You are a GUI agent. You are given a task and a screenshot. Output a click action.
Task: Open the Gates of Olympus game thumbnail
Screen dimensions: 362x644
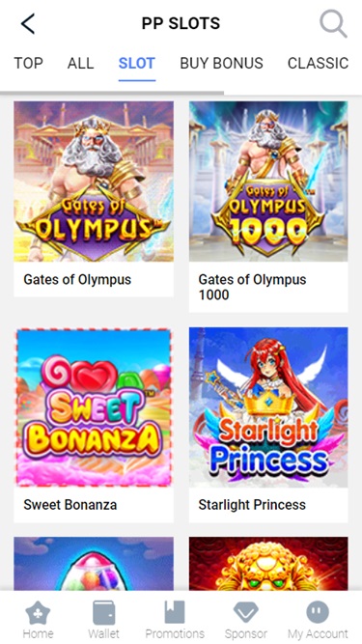94,182
